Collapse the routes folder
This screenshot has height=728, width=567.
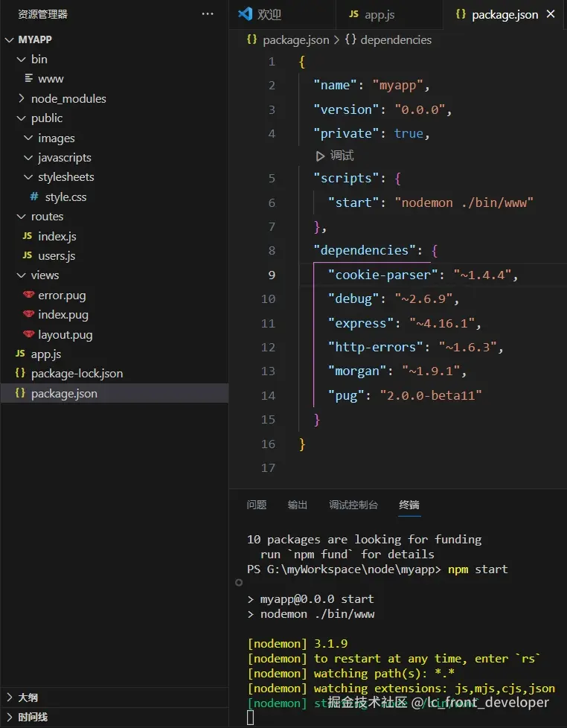[21, 217]
